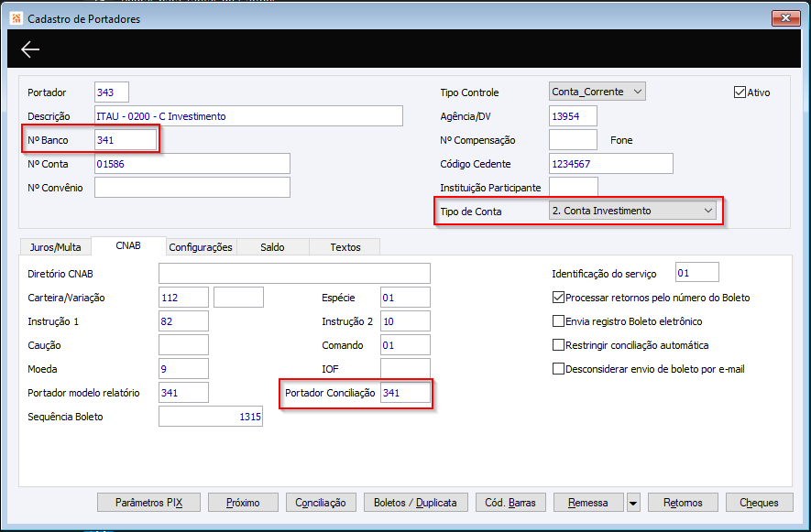Click the Portador modelo relatório field
811x532 pixels.
point(183,393)
